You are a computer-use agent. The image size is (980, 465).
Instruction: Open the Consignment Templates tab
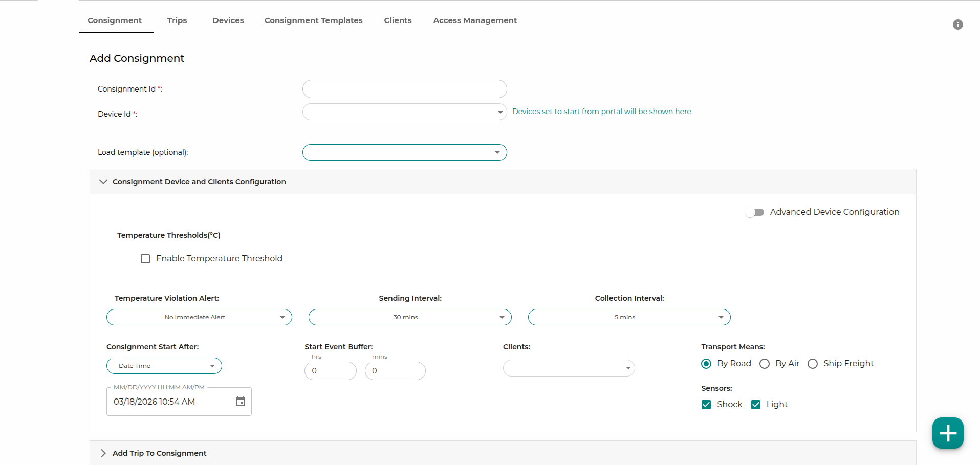tap(313, 20)
